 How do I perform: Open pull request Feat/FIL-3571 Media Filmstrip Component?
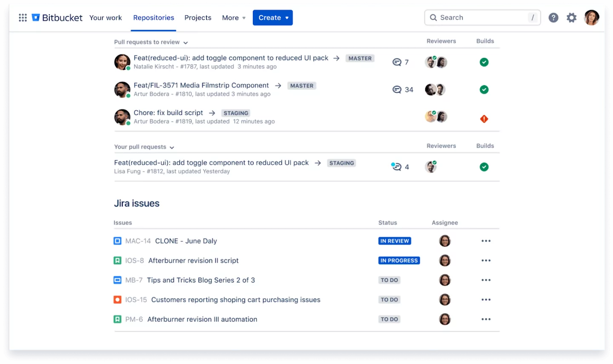pyautogui.click(x=201, y=86)
